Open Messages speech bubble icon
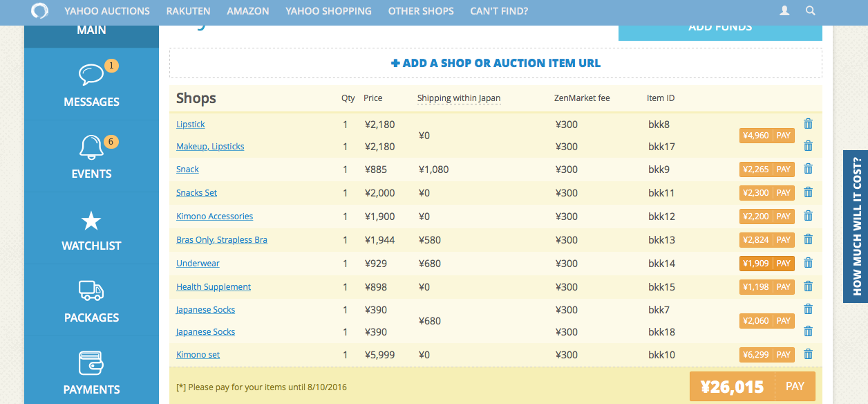Screen dimensions: 868x404 point(91,74)
